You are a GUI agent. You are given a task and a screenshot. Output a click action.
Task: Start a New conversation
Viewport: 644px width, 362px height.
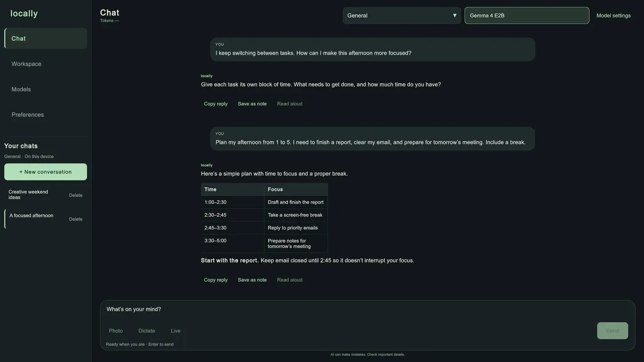pos(46,172)
